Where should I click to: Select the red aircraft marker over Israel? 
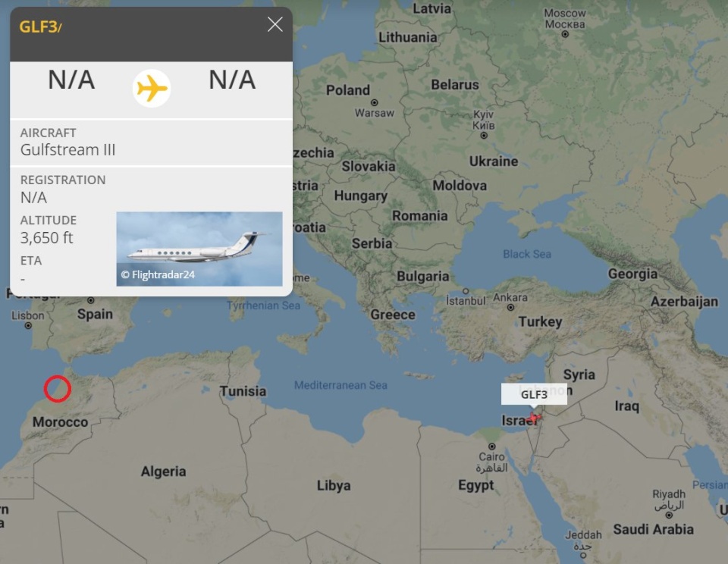point(535,418)
